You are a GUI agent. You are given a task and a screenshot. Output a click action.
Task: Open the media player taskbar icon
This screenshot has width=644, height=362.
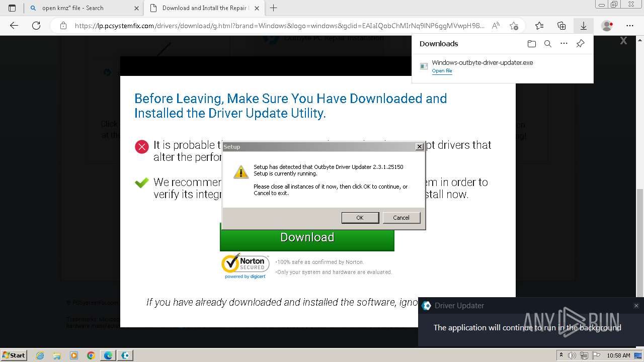pos(74,355)
